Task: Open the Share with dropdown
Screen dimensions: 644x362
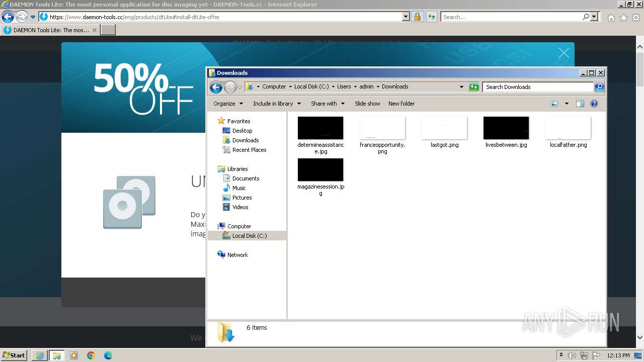Action: click(x=328, y=104)
